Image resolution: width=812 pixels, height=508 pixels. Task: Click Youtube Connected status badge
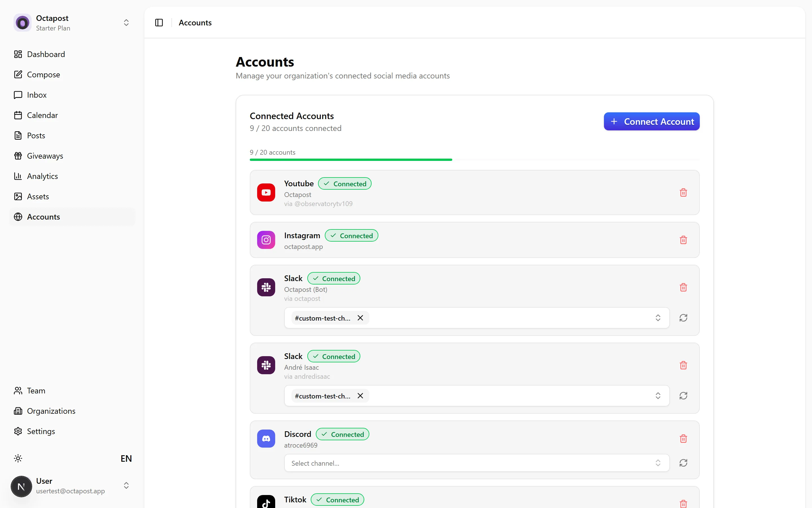[345, 184]
